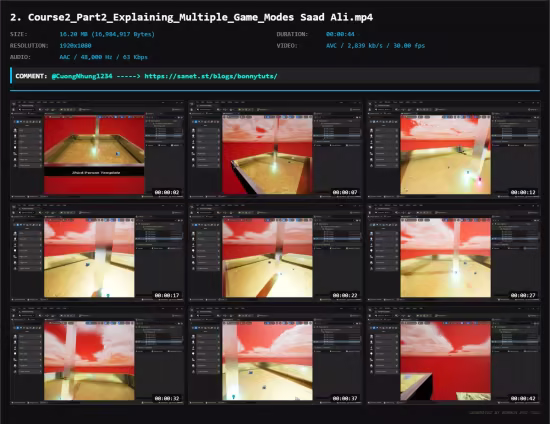
Task: Click the VIDEO: label
Action: (287, 46)
